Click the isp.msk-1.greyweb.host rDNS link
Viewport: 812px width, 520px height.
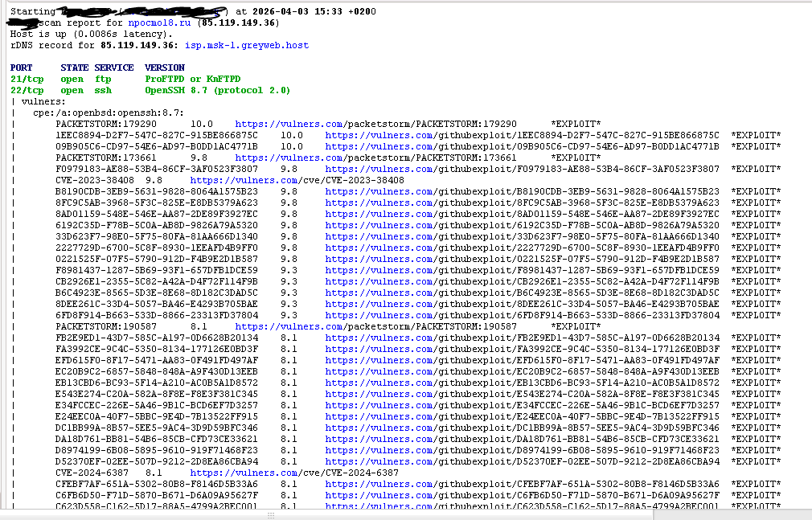click(x=247, y=46)
